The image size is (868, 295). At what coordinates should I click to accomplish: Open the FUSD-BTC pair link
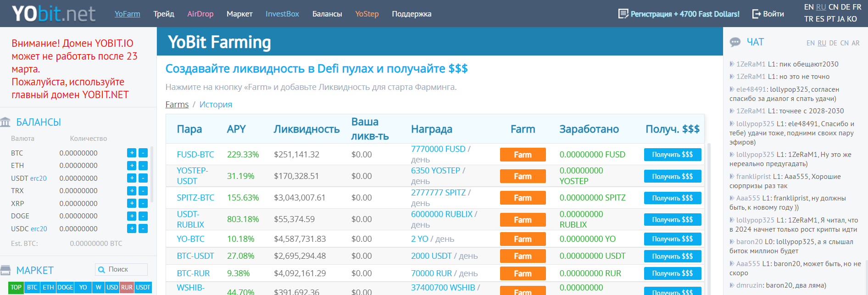(195, 155)
